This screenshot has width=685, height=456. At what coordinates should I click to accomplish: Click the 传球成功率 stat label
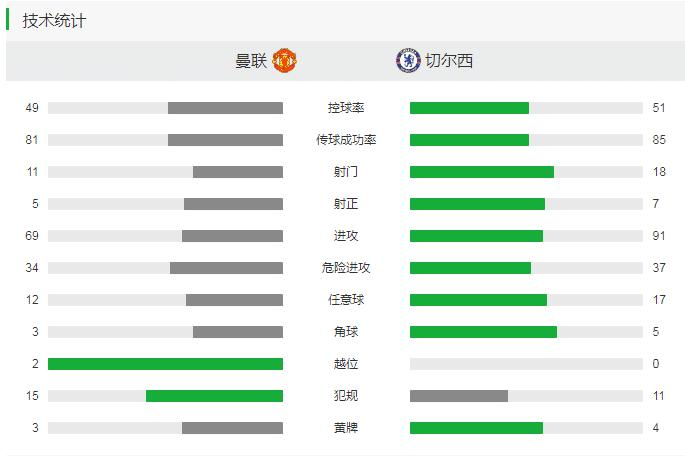coord(346,140)
